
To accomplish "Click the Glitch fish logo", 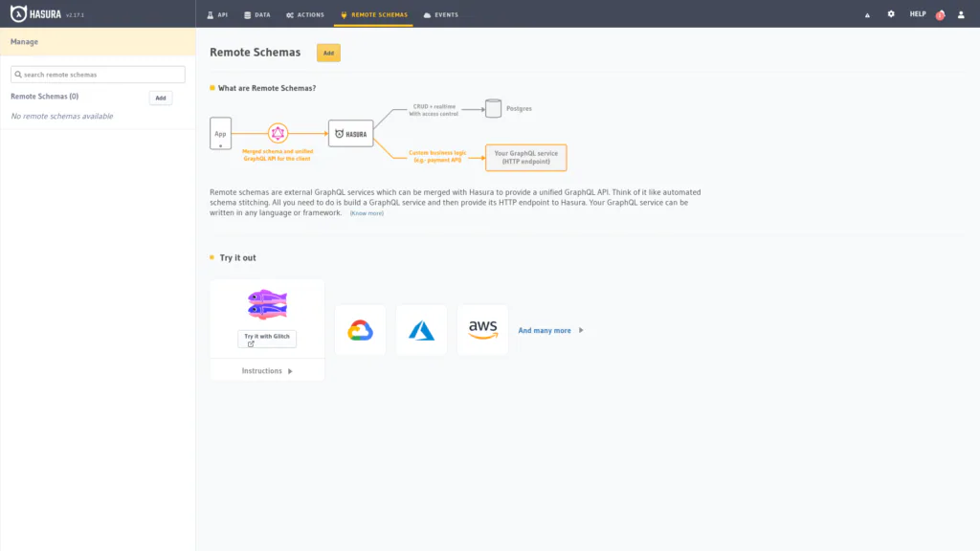I will [267, 304].
